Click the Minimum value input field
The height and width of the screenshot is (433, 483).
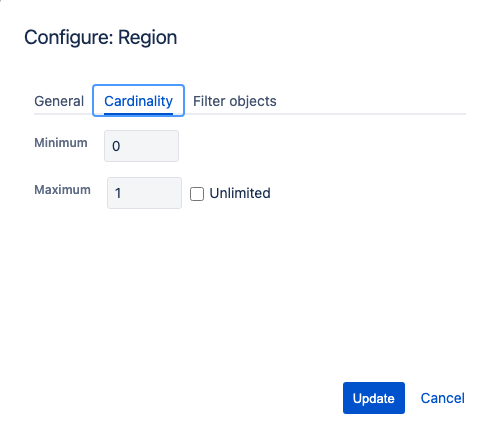pos(141,146)
